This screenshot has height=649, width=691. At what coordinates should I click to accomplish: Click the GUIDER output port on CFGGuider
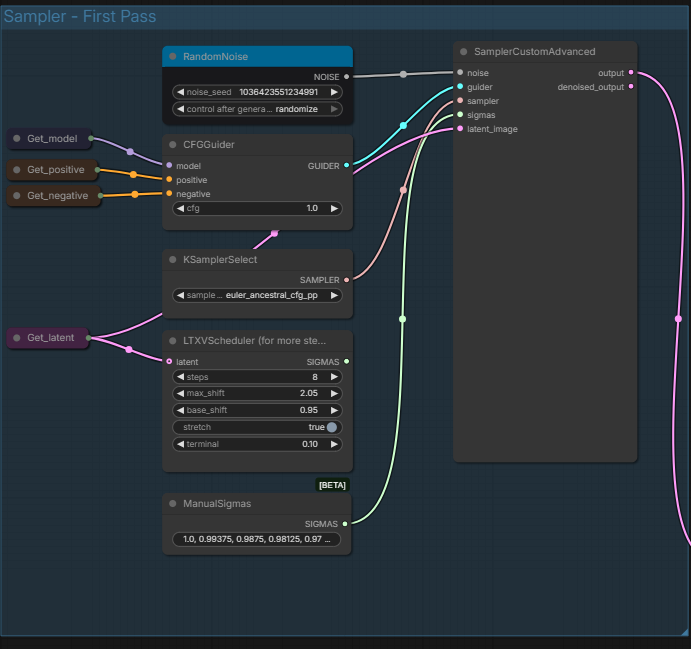click(346, 165)
